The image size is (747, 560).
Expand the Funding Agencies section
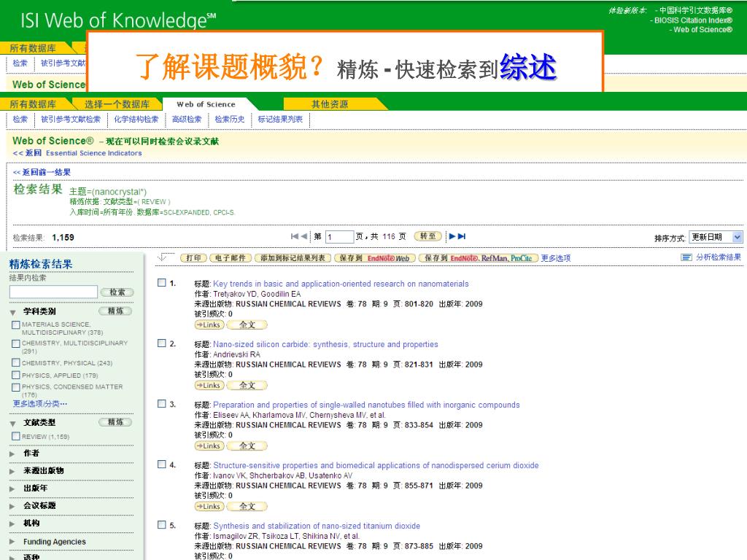(x=12, y=542)
